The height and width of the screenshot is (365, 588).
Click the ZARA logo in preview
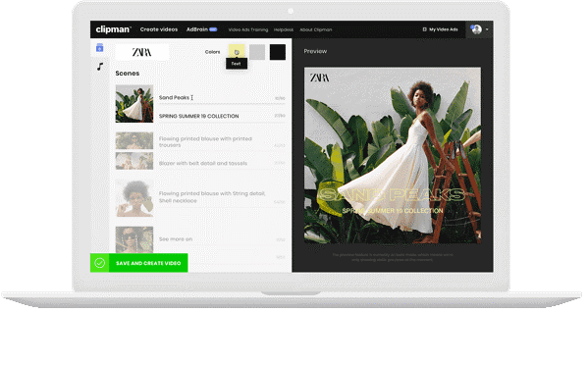319,78
